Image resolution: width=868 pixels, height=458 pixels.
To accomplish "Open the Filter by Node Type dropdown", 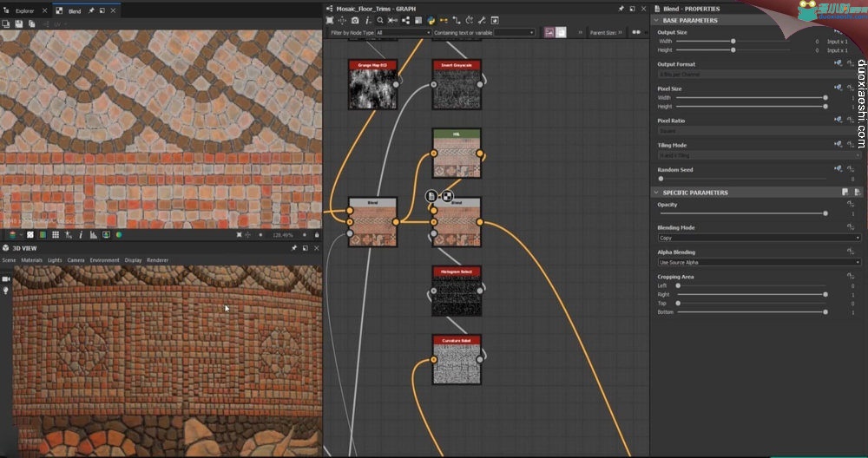I will 403,33.
